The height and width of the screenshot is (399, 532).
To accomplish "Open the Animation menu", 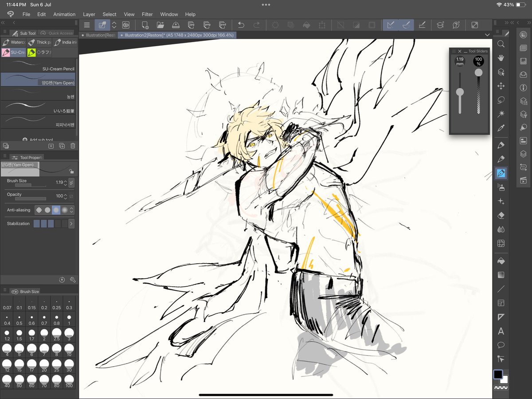I will click(x=64, y=14).
